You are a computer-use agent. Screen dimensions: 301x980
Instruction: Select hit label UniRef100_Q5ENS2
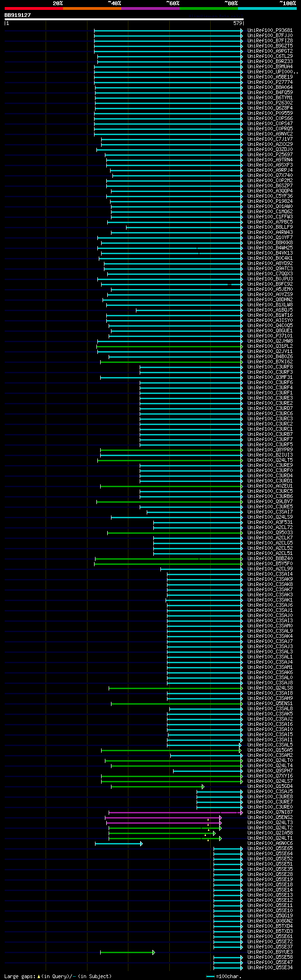(270, 818)
